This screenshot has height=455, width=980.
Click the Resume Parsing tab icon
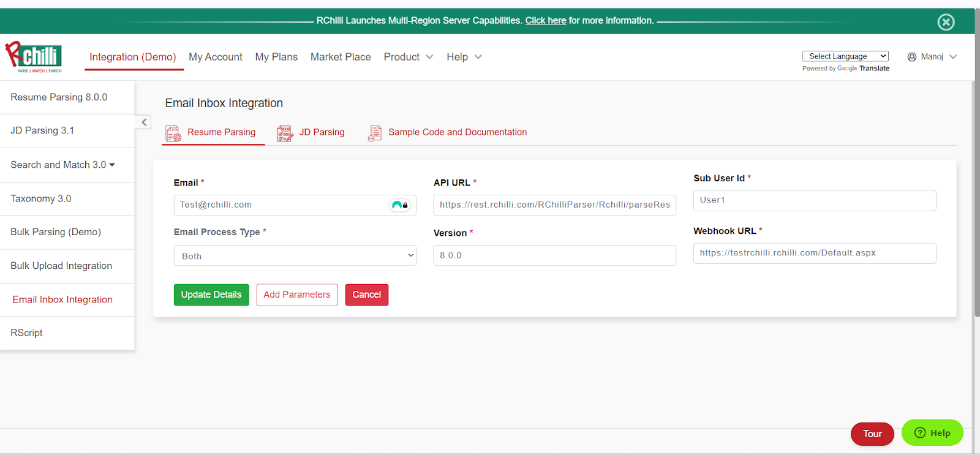pyautogui.click(x=173, y=133)
